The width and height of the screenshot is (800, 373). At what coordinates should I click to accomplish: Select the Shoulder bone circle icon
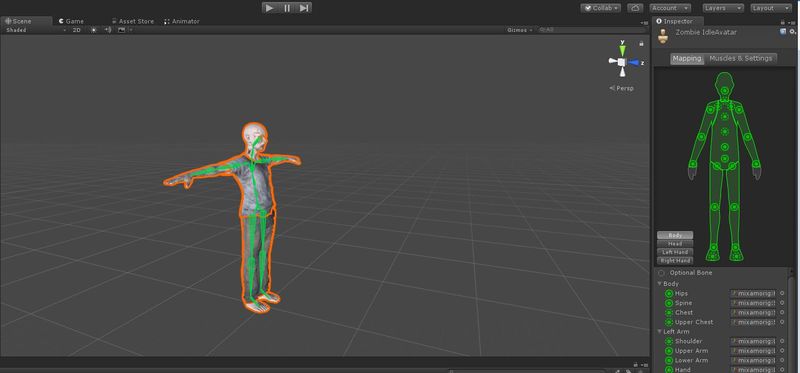click(669, 341)
